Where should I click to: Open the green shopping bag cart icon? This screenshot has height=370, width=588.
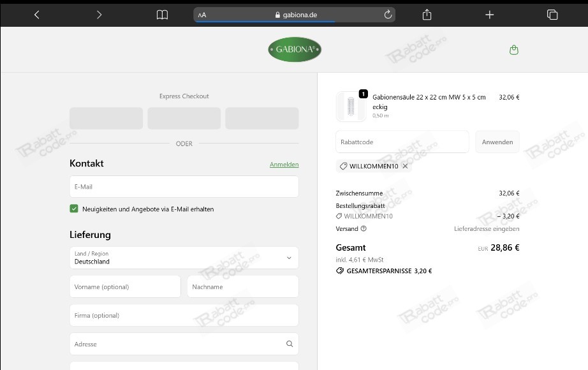[514, 50]
